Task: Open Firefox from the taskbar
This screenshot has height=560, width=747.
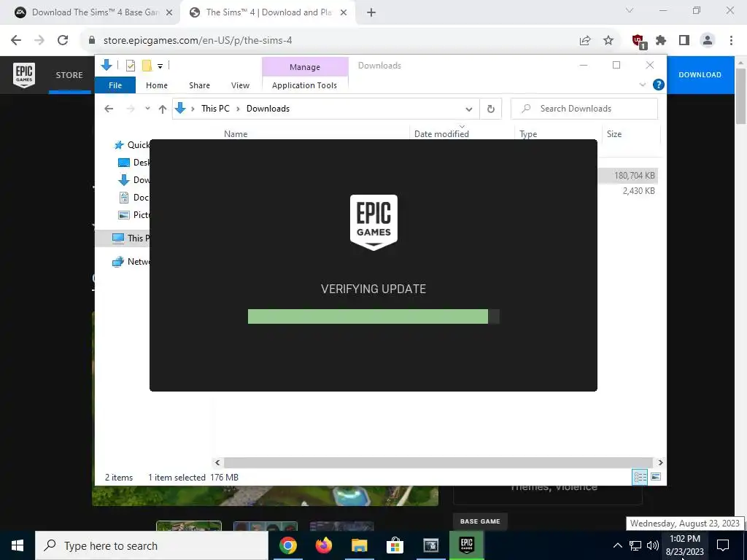Action: (x=324, y=545)
